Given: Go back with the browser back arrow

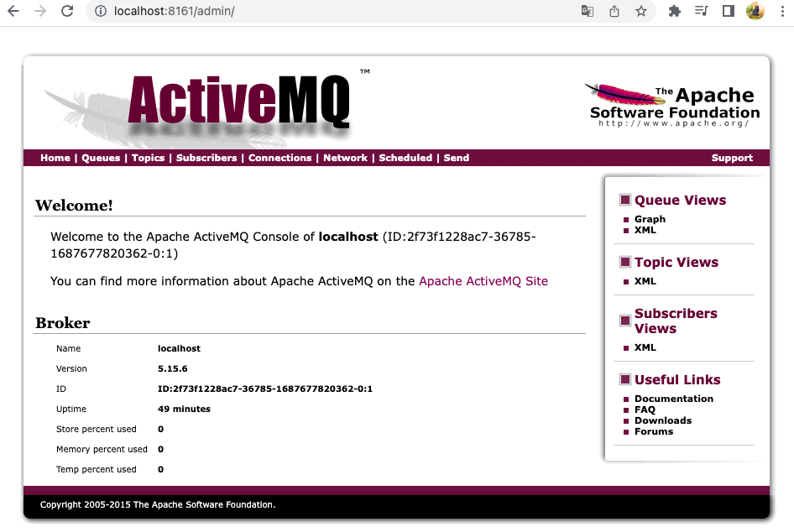Looking at the screenshot, I should click(13, 11).
